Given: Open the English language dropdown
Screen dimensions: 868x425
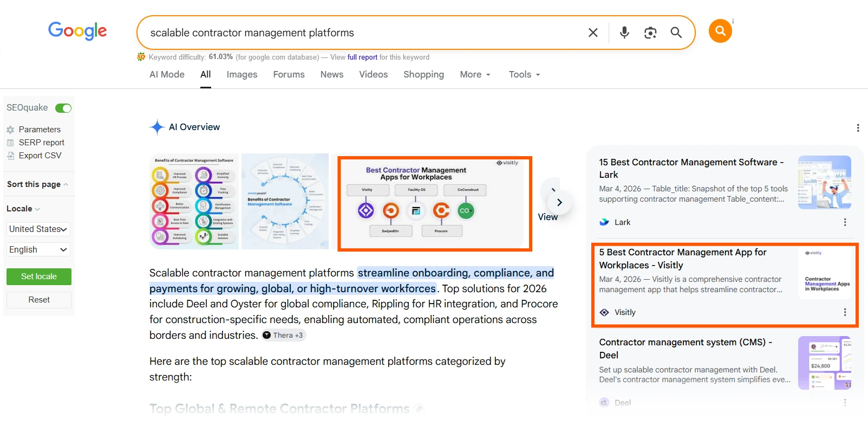Looking at the screenshot, I should (38, 250).
